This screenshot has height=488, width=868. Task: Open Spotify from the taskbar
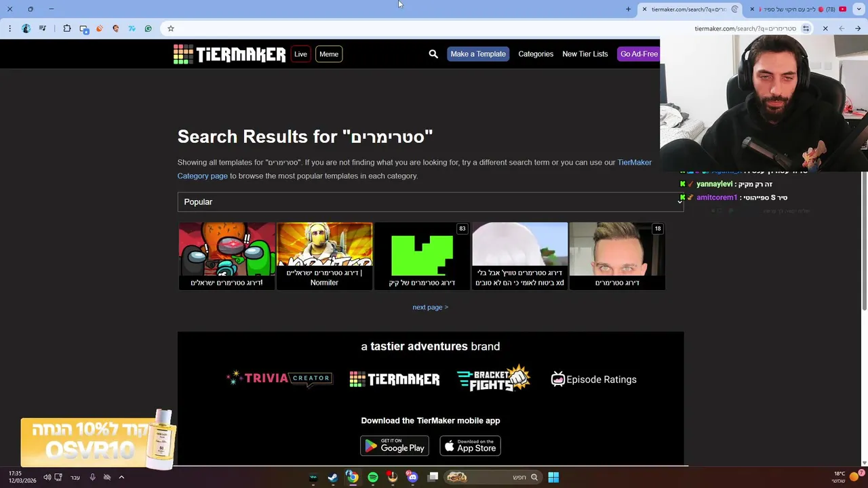pos(373,477)
